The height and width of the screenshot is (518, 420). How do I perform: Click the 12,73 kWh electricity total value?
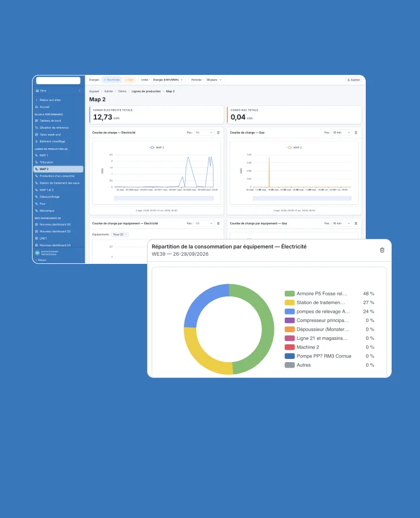click(106, 117)
